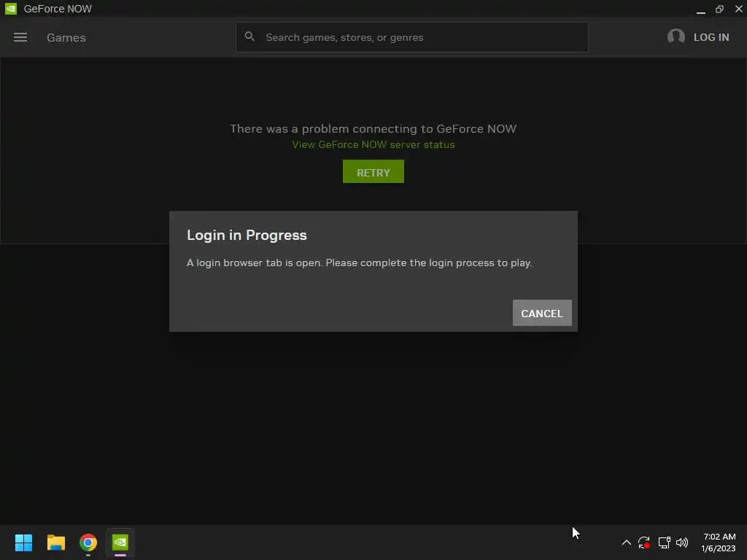Click the search magnifier icon
Image resolution: width=747 pixels, height=560 pixels.
click(249, 36)
